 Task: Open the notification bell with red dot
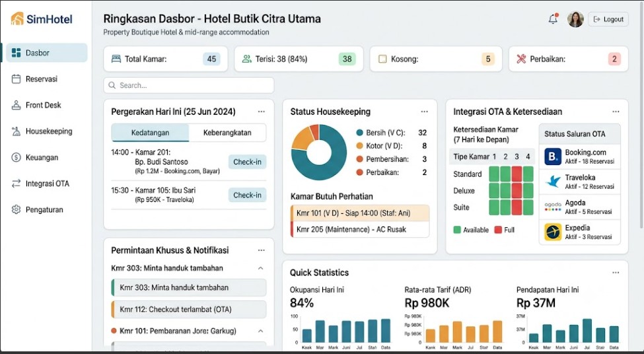pyautogui.click(x=554, y=18)
